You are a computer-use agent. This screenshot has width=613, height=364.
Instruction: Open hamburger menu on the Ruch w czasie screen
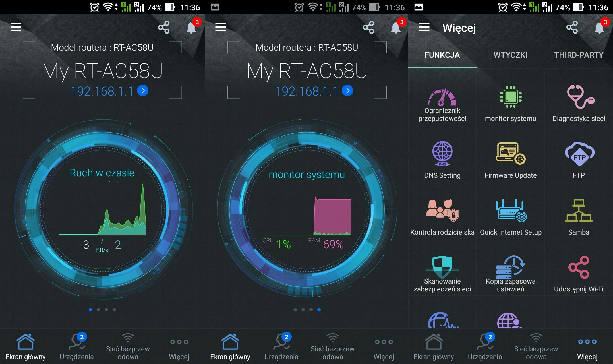pos(16,27)
